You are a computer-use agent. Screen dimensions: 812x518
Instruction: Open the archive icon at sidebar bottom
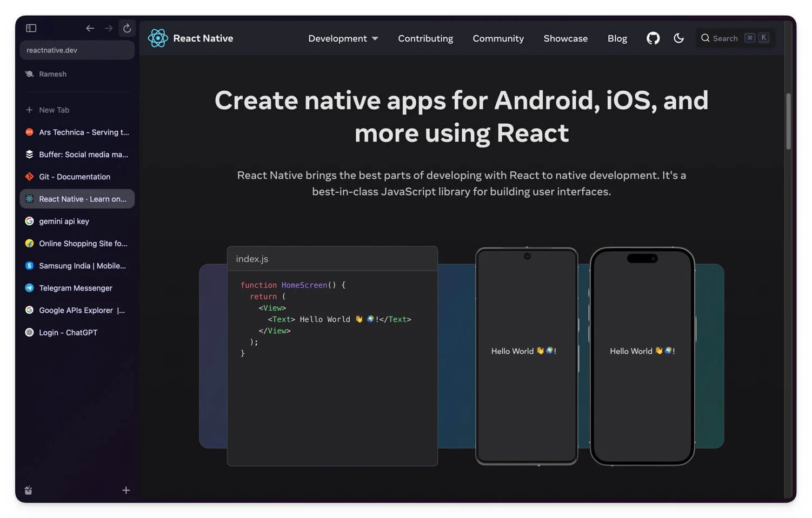click(29, 490)
